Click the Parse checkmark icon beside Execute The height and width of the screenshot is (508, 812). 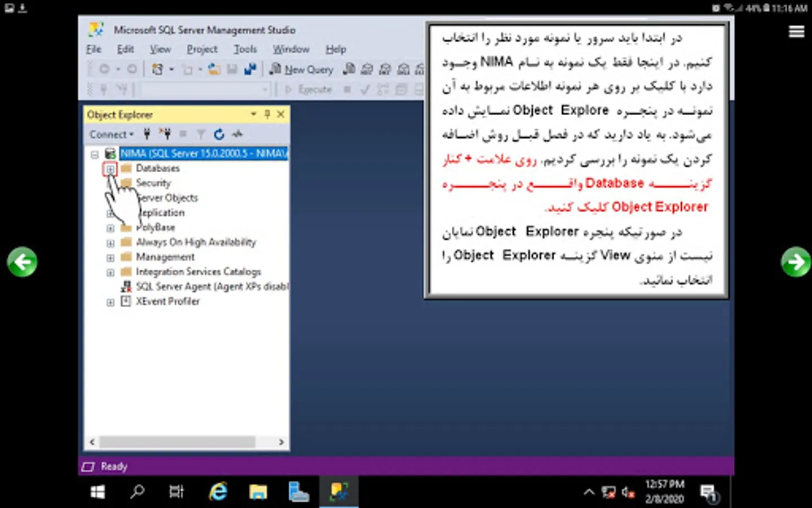click(365, 89)
